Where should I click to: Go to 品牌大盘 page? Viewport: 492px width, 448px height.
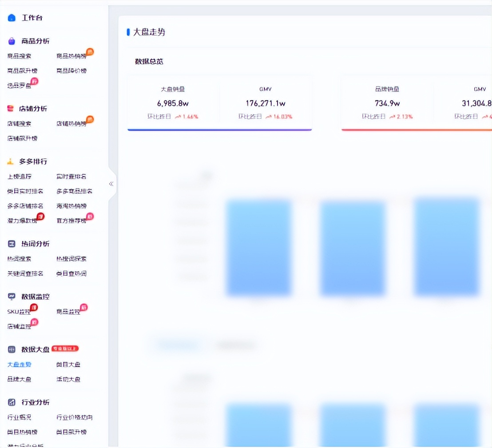(x=19, y=379)
